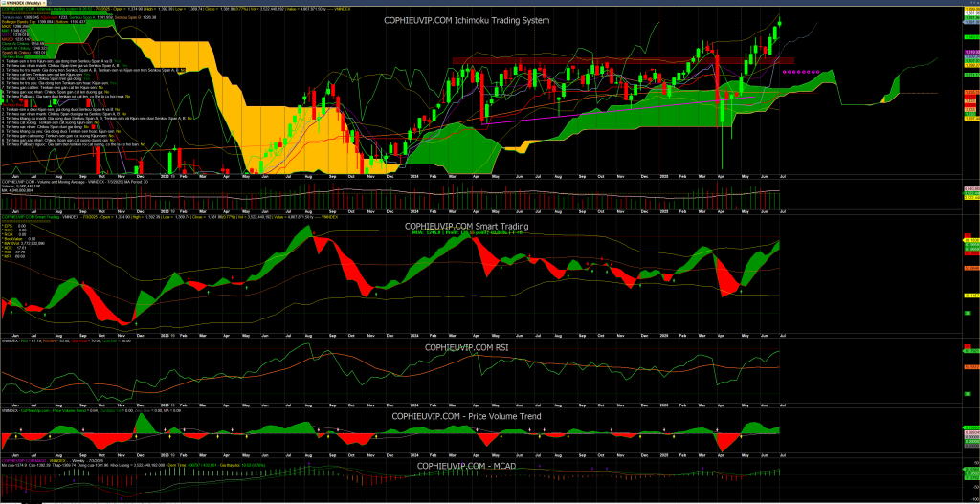Select the latest green candle at Jul
Screen dimensions: 980x504
click(x=779, y=24)
